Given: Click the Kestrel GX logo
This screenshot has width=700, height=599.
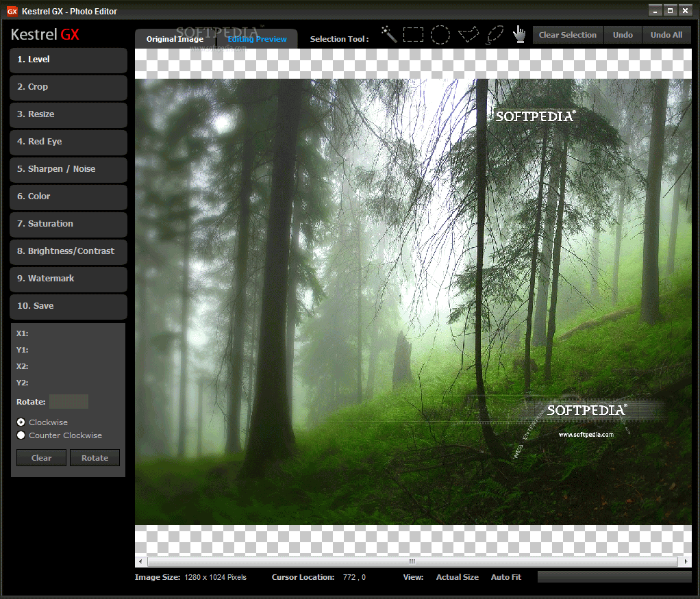Looking at the screenshot, I should click(45, 34).
